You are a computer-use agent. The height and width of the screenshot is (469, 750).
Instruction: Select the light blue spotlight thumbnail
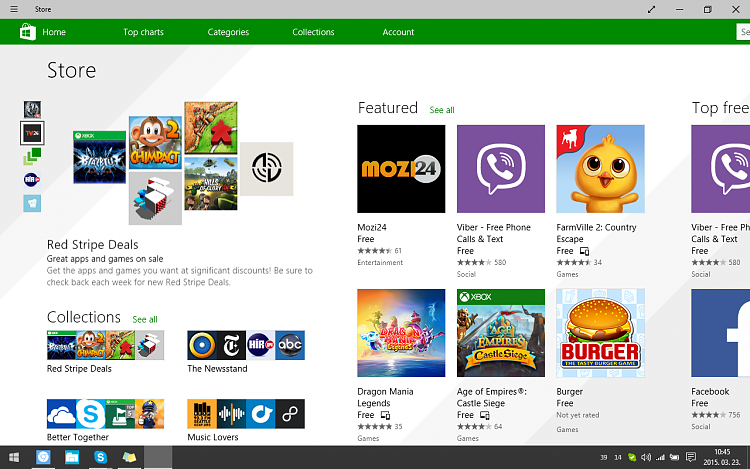(x=33, y=203)
